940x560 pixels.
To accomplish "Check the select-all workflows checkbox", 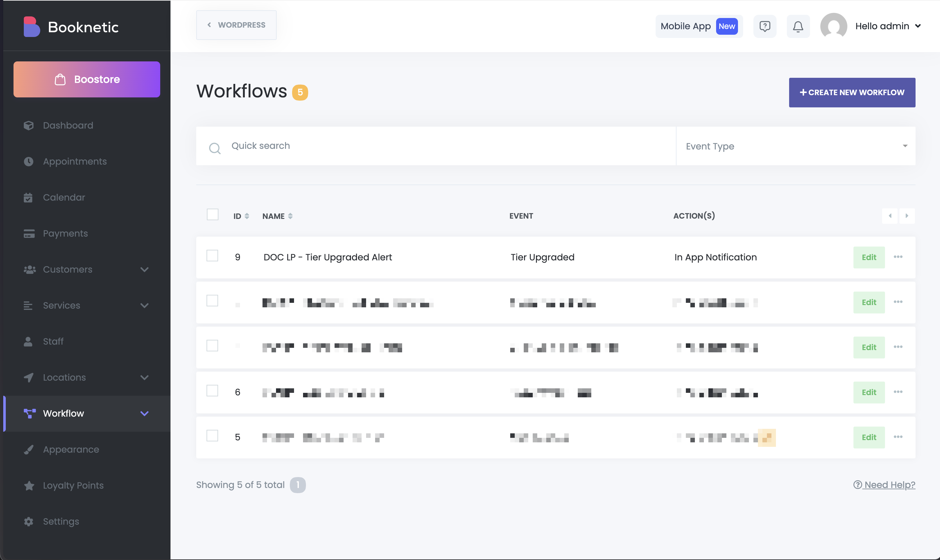I will (x=213, y=215).
